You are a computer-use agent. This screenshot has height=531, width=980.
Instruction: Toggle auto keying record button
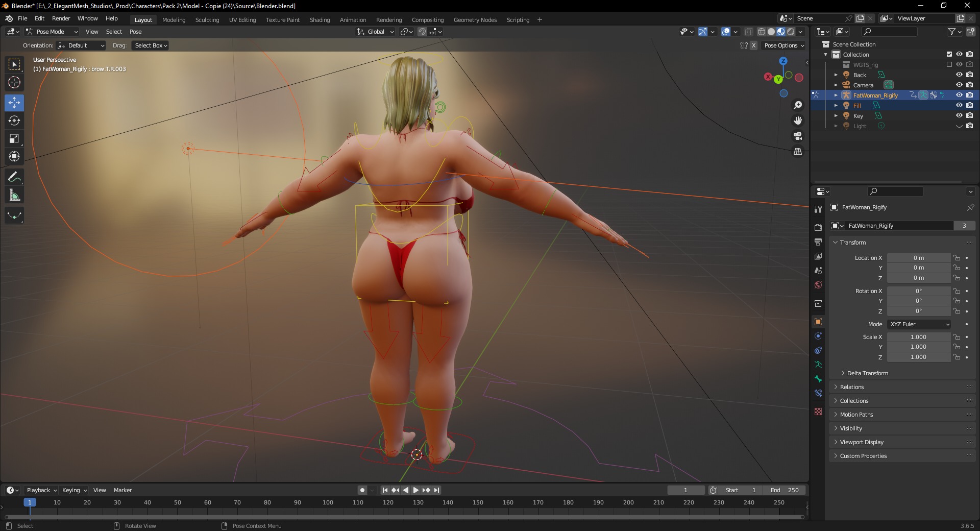(x=362, y=490)
